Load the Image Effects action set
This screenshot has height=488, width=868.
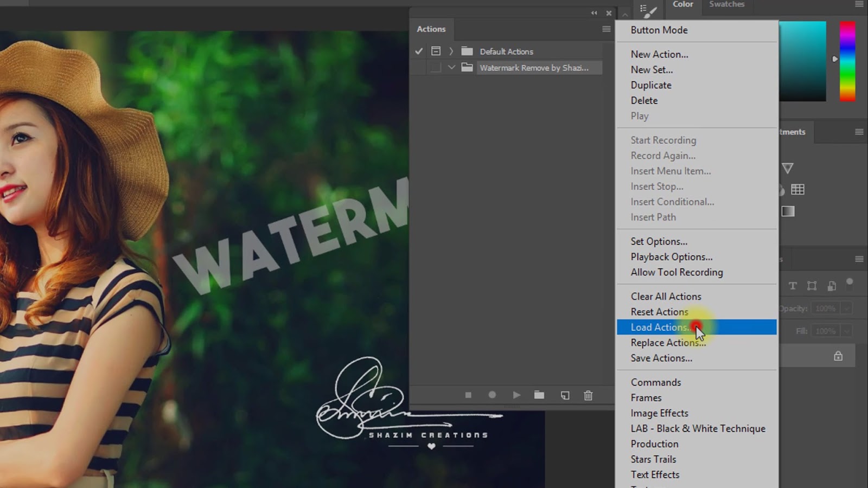click(x=697, y=413)
